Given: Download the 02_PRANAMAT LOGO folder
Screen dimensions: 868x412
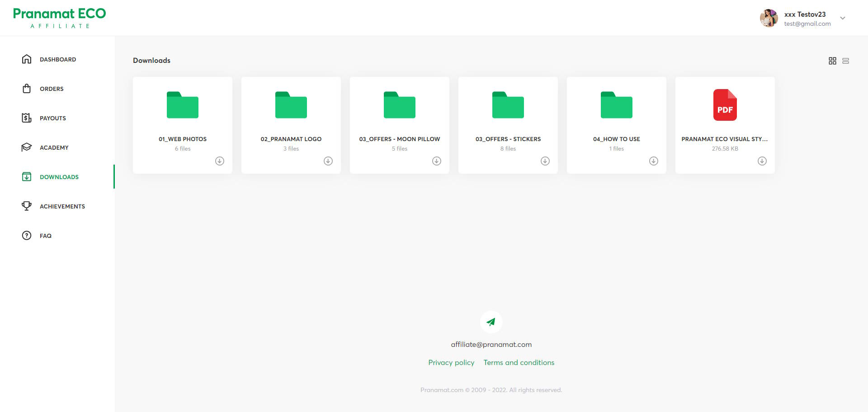Looking at the screenshot, I should tap(328, 161).
